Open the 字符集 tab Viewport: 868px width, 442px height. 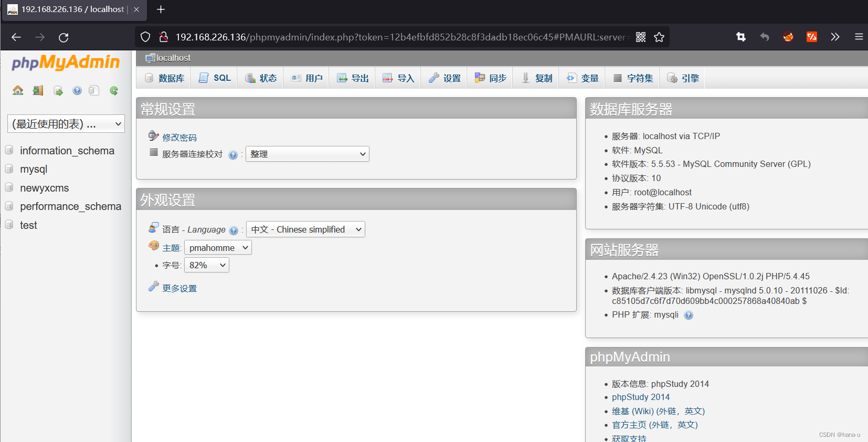coord(632,78)
